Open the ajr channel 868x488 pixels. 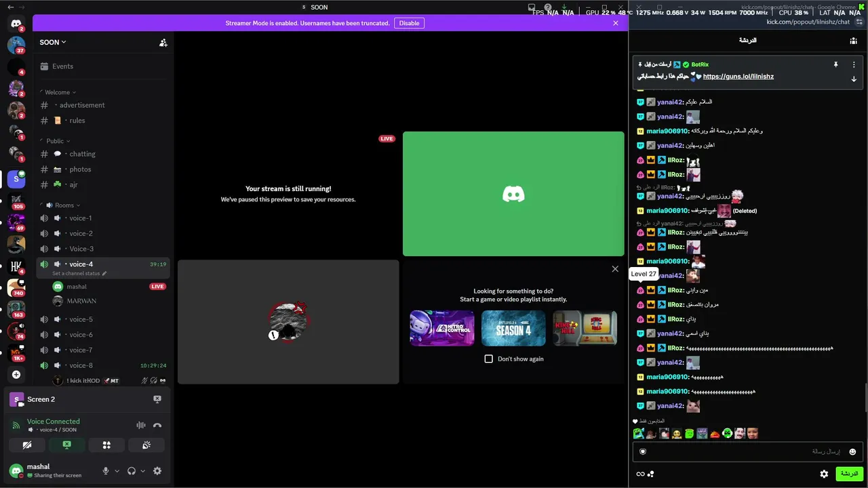pos(102,185)
